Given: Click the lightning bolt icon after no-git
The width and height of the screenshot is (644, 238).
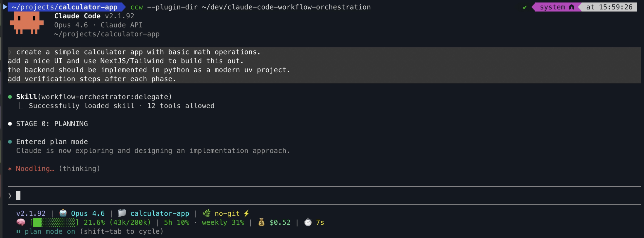Looking at the screenshot, I should (246, 213).
